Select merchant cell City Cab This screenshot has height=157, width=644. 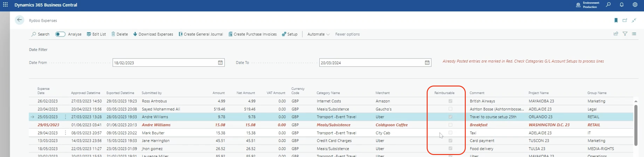(383, 133)
